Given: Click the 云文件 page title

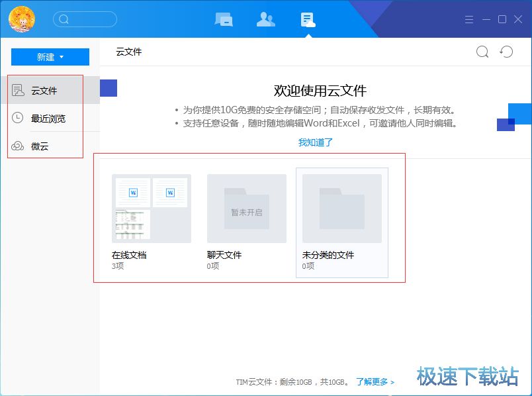Looking at the screenshot, I should coord(129,52).
